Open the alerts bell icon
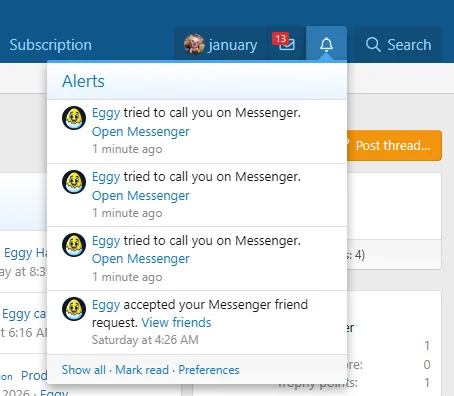Image resolution: width=454 pixels, height=396 pixels. tap(326, 44)
